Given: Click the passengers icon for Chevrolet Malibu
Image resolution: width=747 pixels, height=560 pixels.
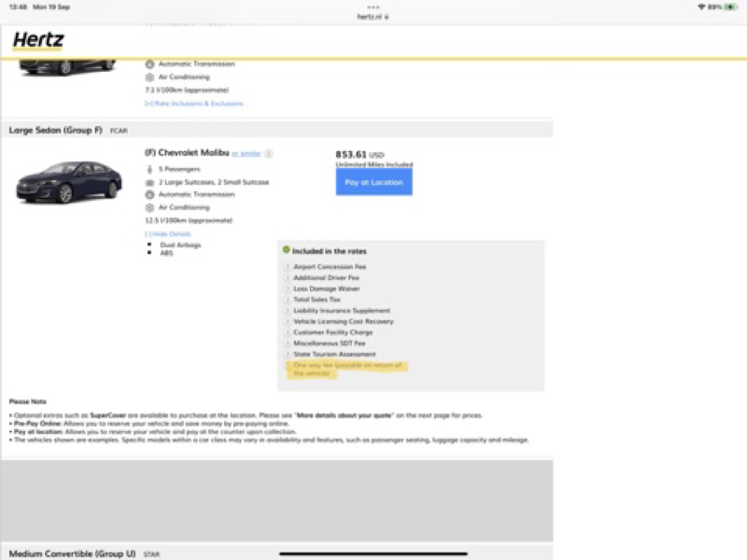Looking at the screenshot, I should (x=149, y=169).
